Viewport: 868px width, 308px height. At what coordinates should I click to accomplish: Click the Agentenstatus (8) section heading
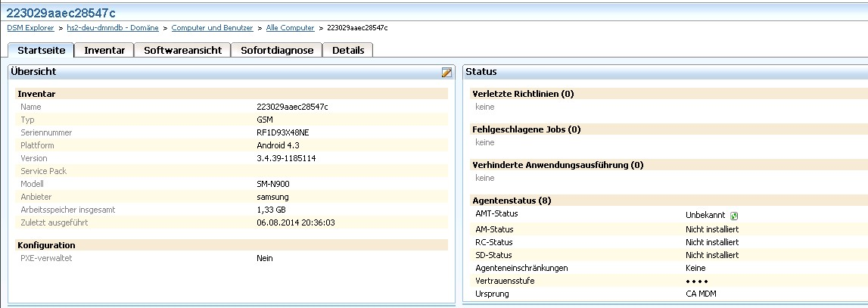click(x=509, y=201)
